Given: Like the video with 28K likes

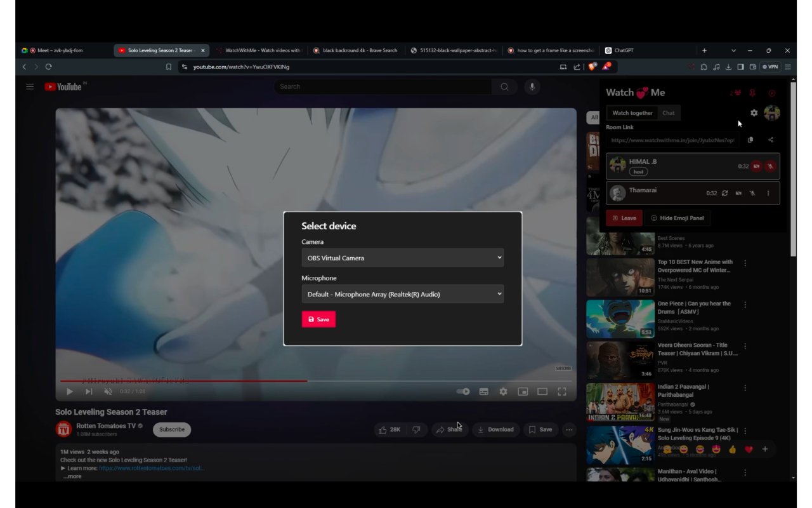Looking at the screenshot, I should 390,430.
